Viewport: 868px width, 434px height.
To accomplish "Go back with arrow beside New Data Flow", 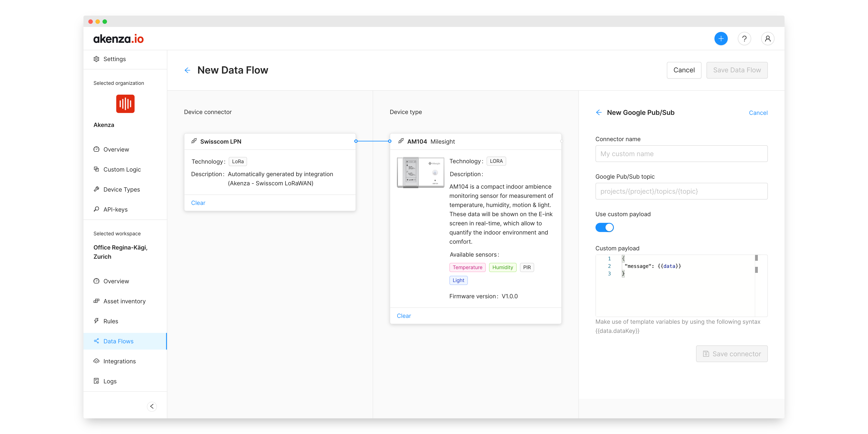I will 187,70.
